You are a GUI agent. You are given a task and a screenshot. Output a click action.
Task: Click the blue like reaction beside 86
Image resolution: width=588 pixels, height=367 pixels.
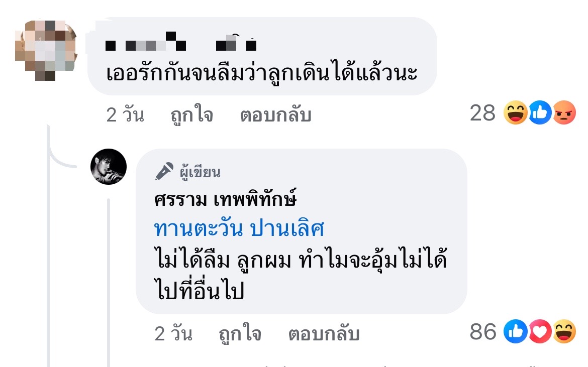pos(515,331)
